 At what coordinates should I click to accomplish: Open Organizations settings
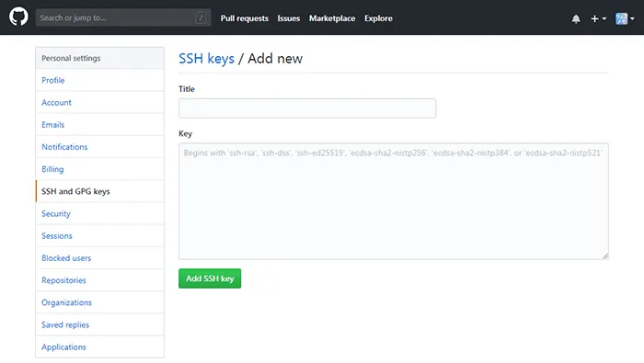coord(99,302)
